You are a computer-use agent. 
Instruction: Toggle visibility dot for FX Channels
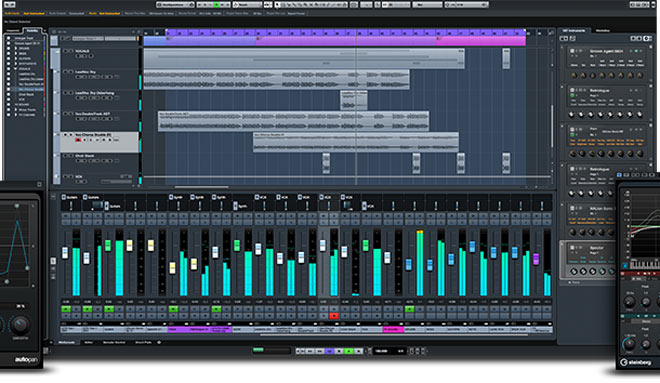[x=8, y=115]
